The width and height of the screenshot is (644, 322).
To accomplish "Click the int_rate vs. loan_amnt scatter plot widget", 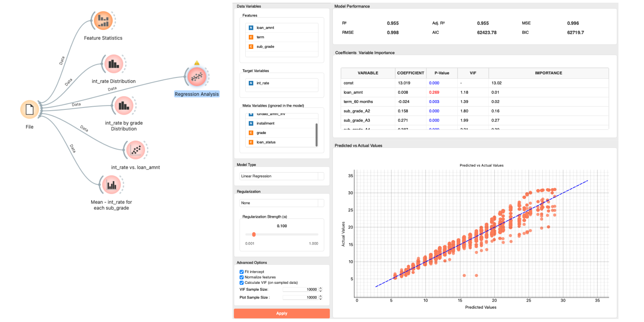I will click(136, 150).
